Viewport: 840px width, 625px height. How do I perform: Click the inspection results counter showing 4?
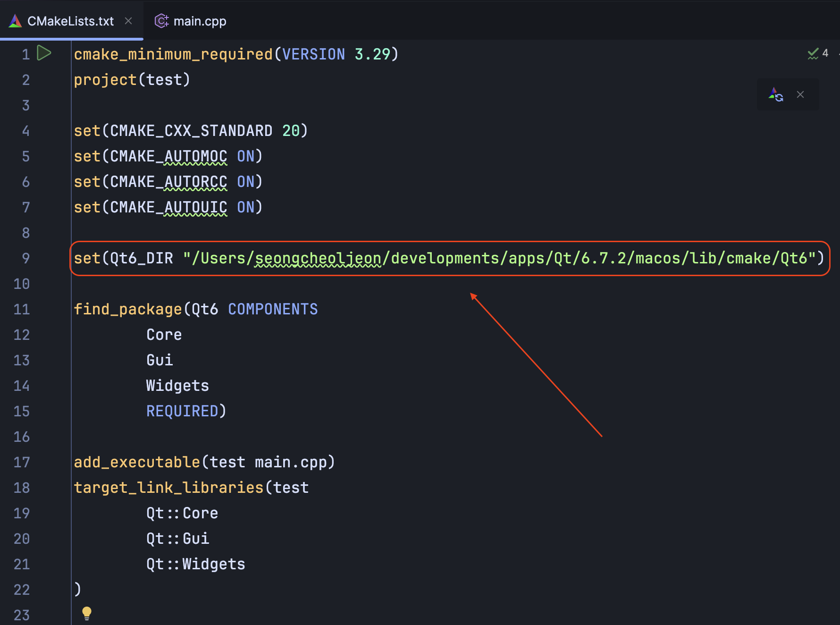pos(825,53)
